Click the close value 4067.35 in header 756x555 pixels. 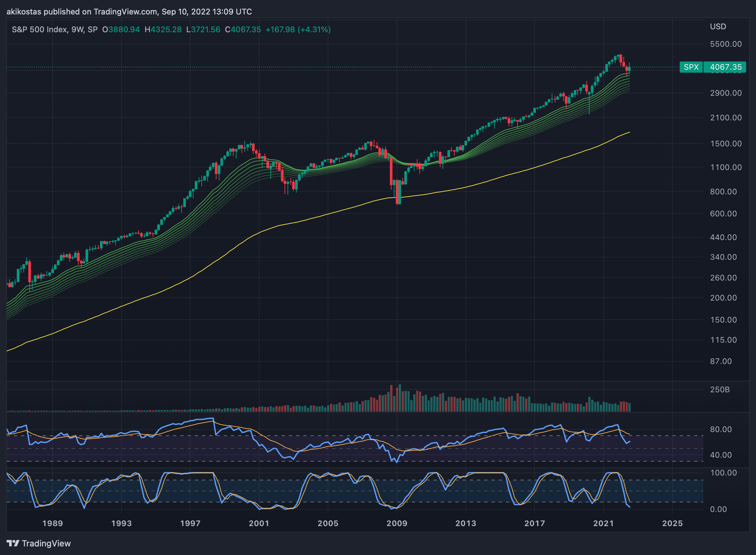tap(246, 30)
